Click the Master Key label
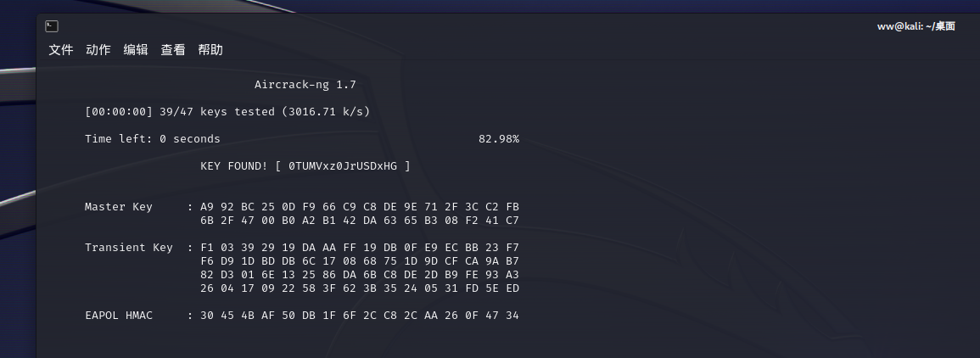 pyautogui.click(x=119, y=207)
